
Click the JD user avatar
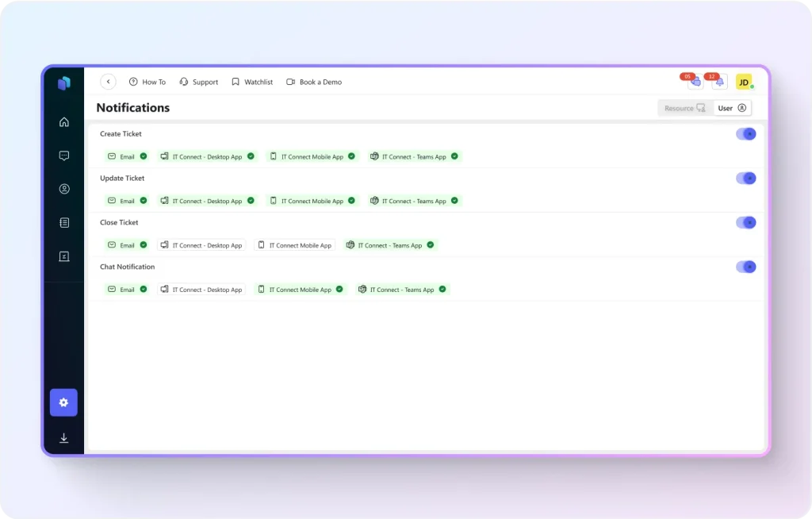click(744, 82)
